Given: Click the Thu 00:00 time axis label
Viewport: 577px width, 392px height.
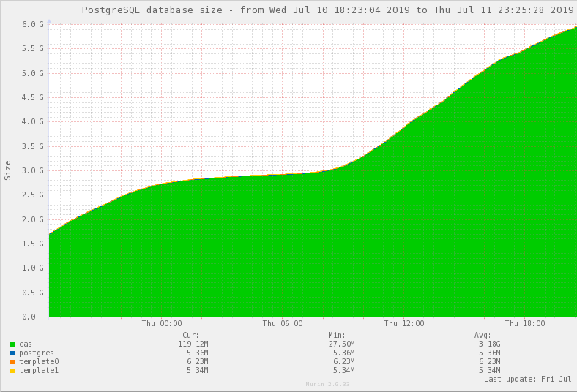Looking at the screenshot, I should pyautogui.click(x=162, y=323).
